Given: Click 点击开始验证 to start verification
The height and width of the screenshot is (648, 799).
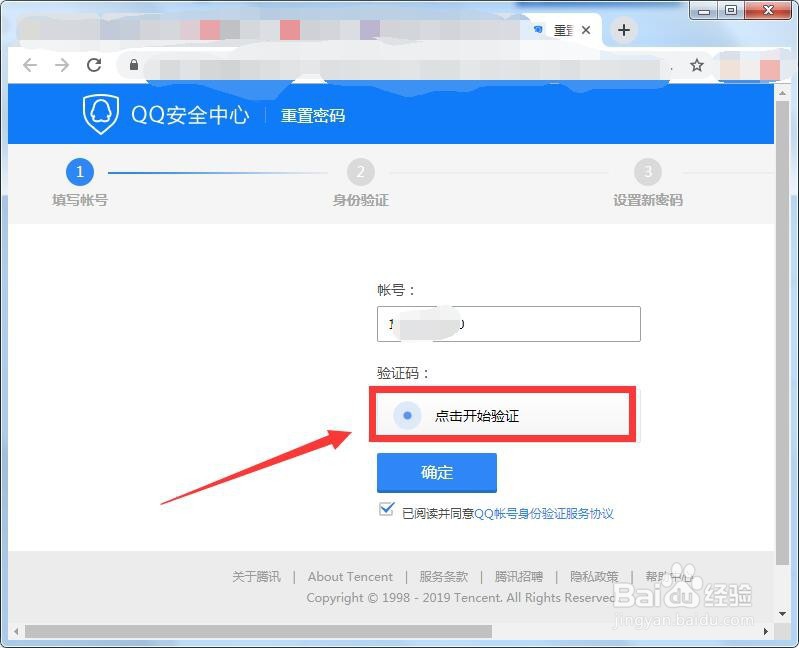Looking at the screenshot, I should pos(502,414).
